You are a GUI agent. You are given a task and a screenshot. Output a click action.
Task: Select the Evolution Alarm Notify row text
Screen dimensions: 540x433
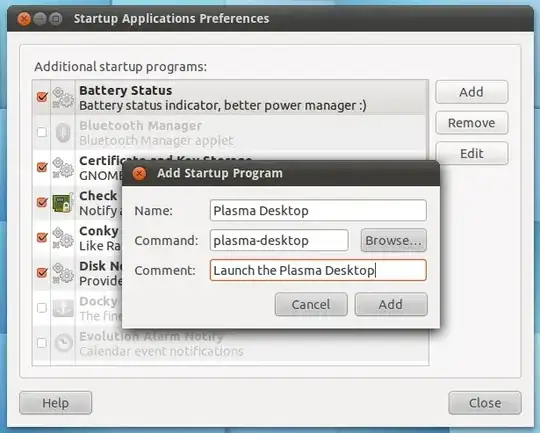pos(161,343)
